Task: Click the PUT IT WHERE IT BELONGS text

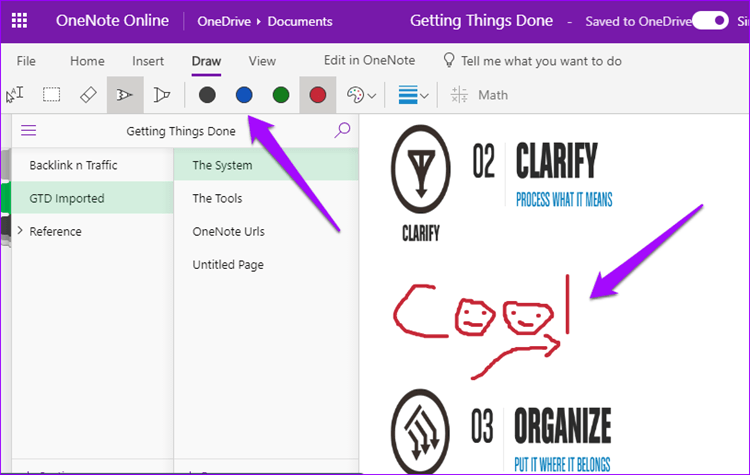Action: coord(562,464)
